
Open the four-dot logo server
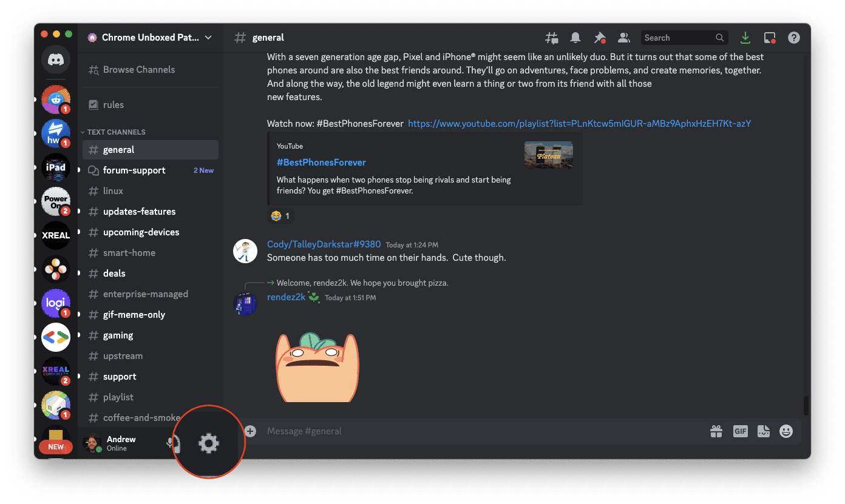[x=56, y=269]
